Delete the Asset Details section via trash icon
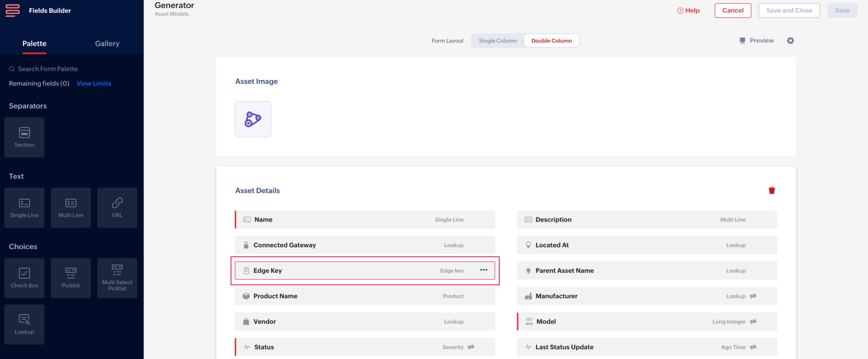The height and width of the screenshot is (359, 868). [772, 191]
